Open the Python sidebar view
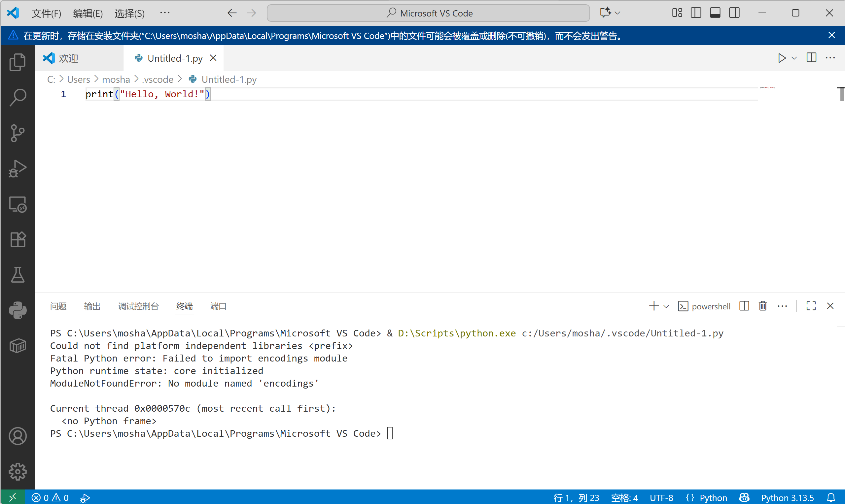 (x=18, y=310)
